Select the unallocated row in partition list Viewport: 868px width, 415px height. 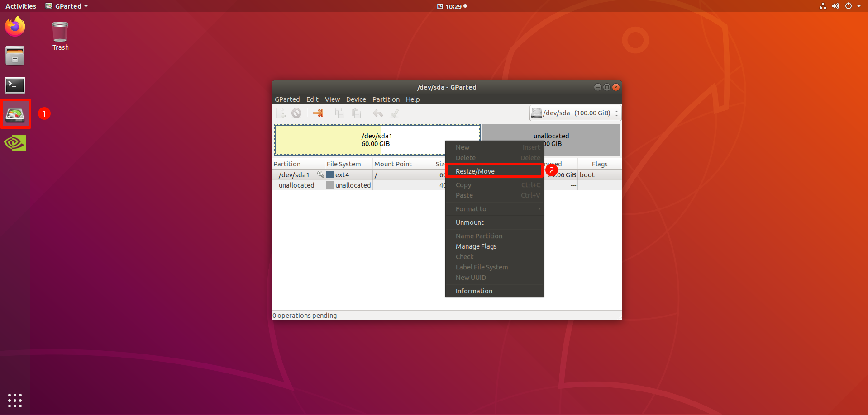point(297,185)
